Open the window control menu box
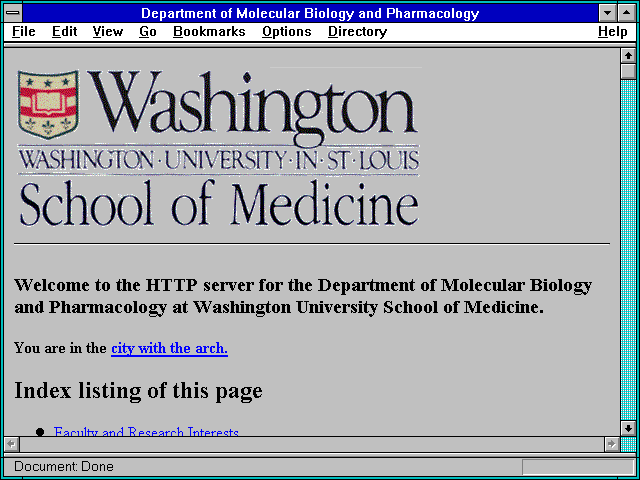Image resolution: width=640 pixels, height=480 pixels. pos(13,13)
